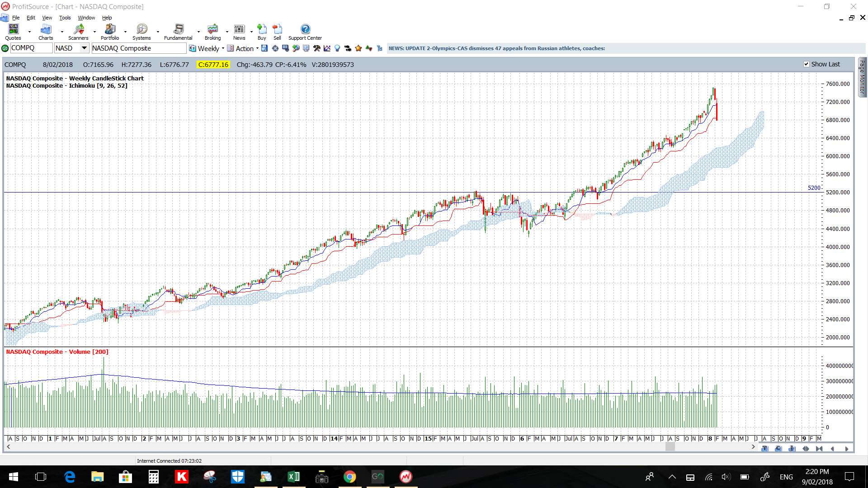Open the Scanners tool
Screen dimensions: 868x488
pyautogui.click(x=78, y=32)
